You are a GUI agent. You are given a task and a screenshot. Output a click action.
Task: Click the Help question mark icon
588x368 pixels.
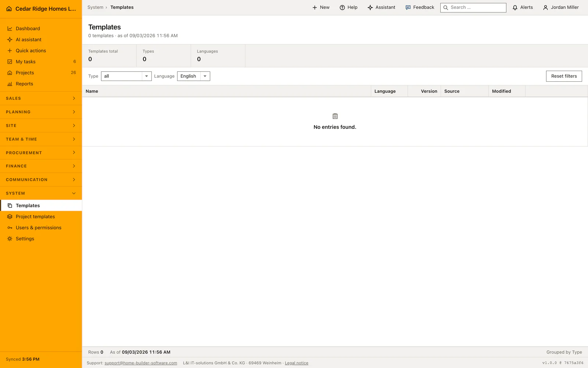[x=342, y=7]
